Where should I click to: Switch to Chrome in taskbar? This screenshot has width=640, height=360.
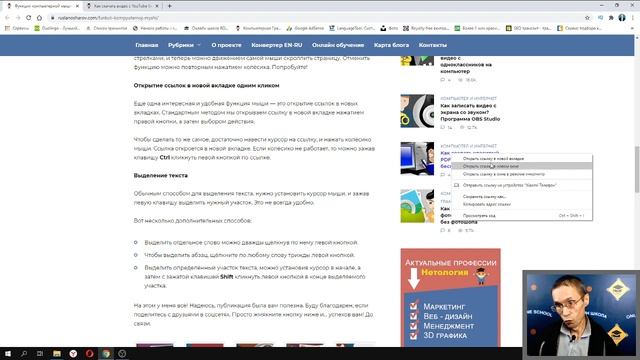tap(106, 353)
